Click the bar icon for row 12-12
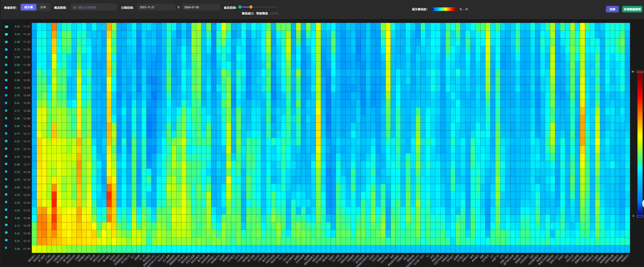Image resolution: width=644 pixels, height=267 pixels. 6,141
